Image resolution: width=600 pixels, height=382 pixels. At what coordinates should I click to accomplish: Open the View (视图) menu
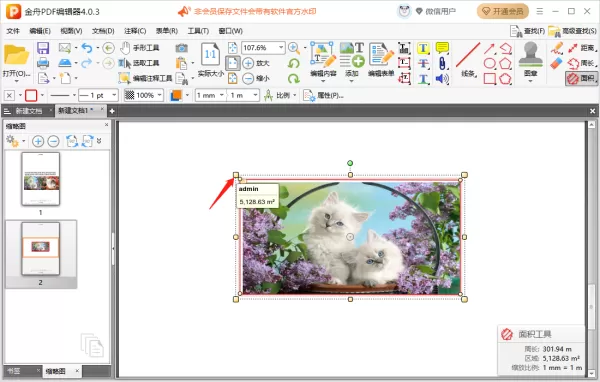click(x=71, y=31)
